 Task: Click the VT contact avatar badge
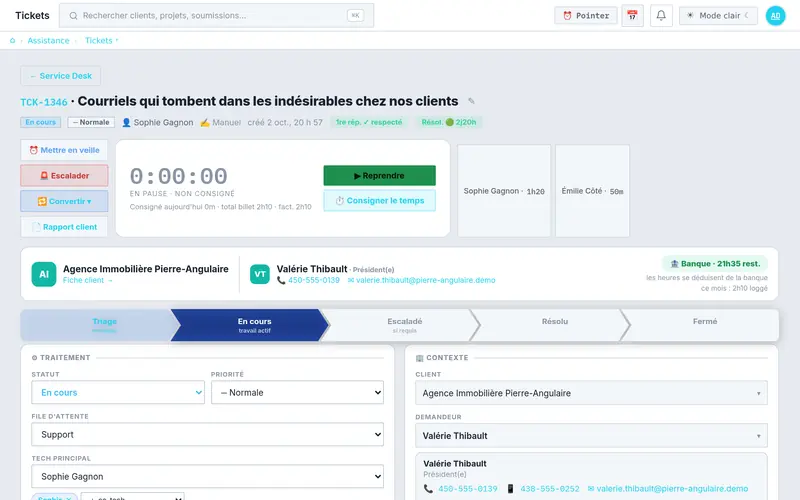point(260,274)
